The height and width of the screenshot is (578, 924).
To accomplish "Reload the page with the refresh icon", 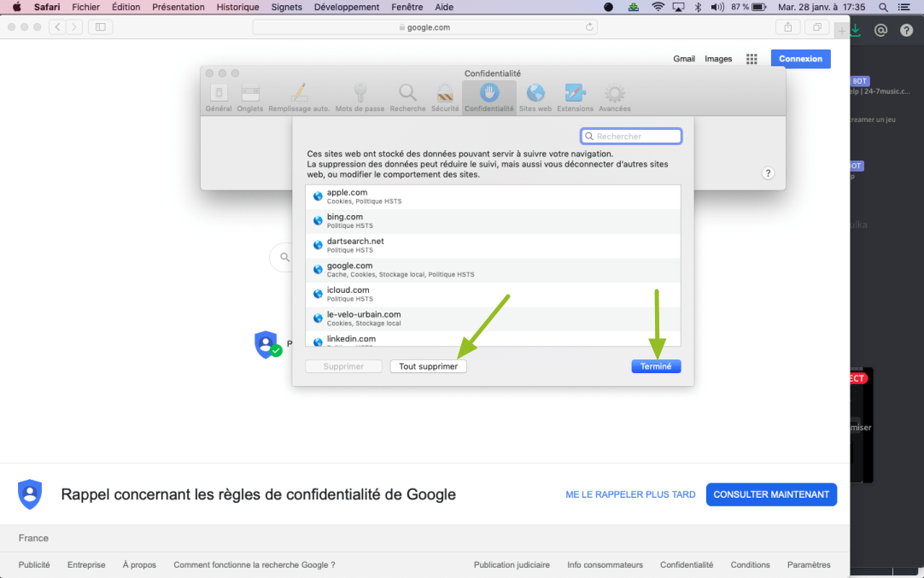I will [589, 27].
